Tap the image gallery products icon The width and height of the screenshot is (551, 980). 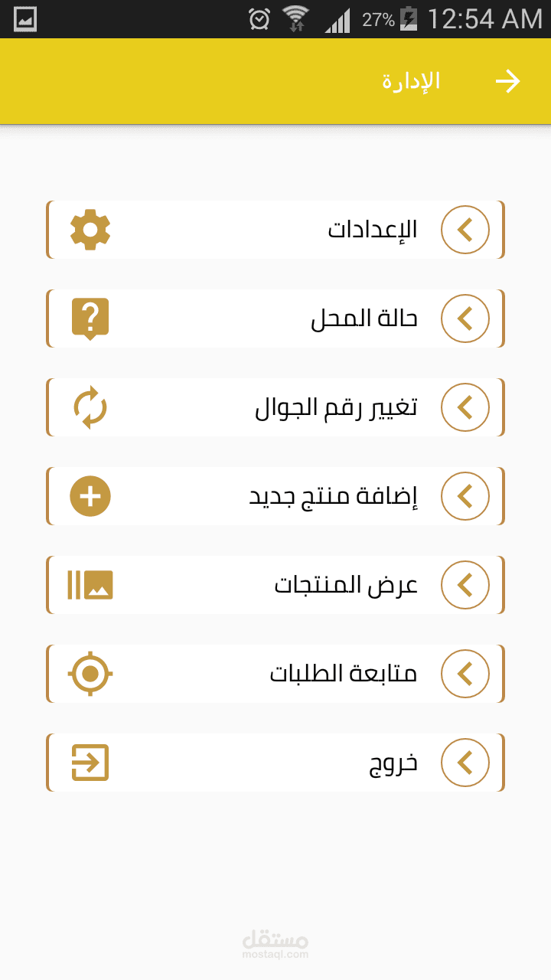90,585
